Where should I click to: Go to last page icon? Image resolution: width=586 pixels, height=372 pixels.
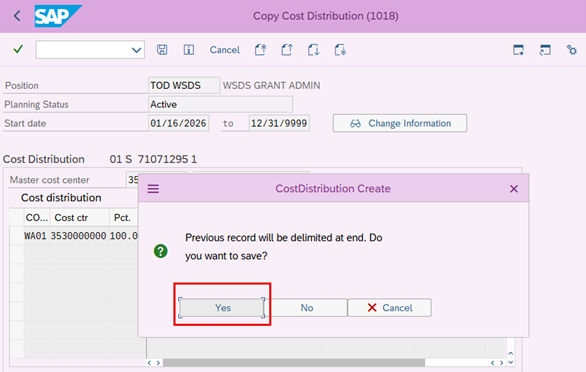[340, 50]
